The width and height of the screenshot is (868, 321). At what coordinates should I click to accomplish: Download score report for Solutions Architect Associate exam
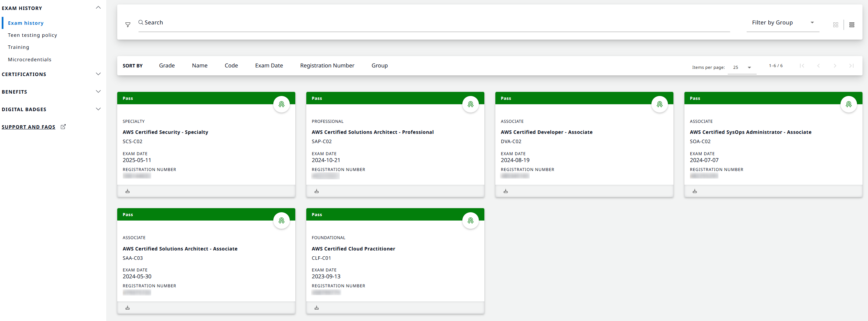click(128, 308)
